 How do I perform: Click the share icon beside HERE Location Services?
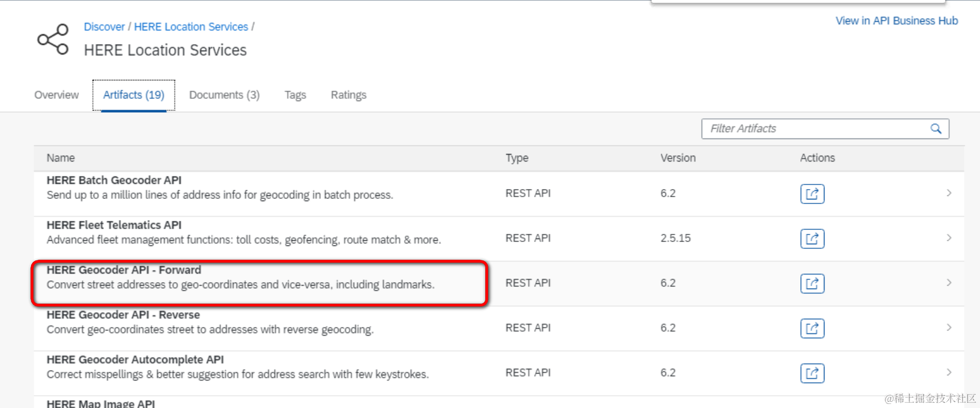pos(53,39)
